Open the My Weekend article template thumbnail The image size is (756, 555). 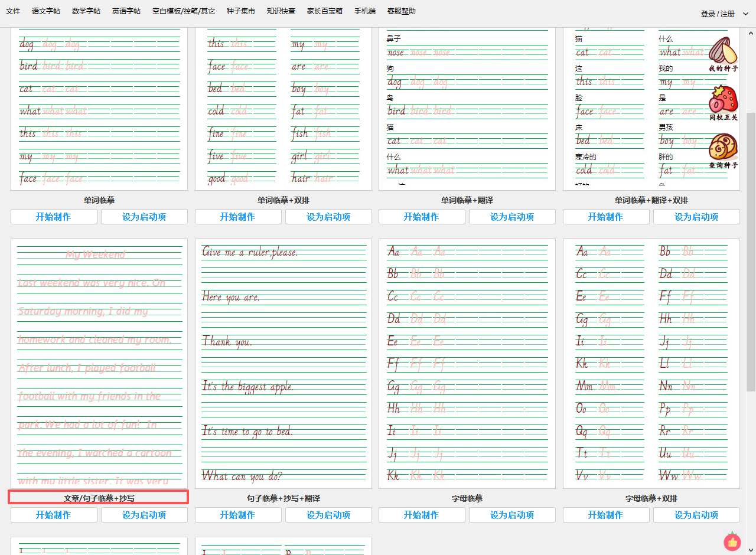click(x=99, y=363)
